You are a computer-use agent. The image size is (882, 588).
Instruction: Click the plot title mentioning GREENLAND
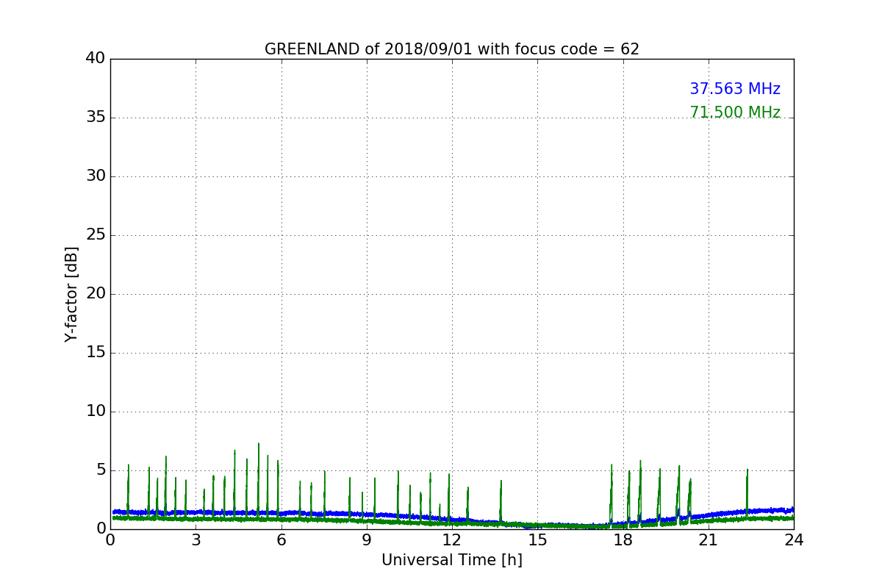coord(451,49)
